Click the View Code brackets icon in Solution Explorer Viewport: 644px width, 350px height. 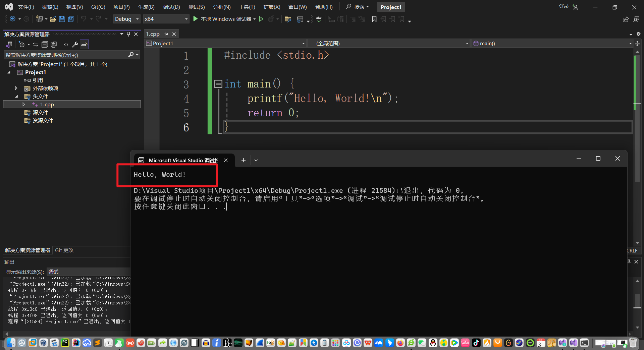66,45
